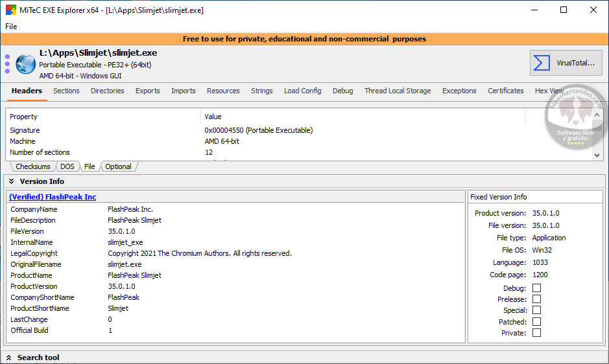Image resolution: width=609 pixels, height=364 pixels.
Task: Select the FileDescription row
Action: pos(236,220)
